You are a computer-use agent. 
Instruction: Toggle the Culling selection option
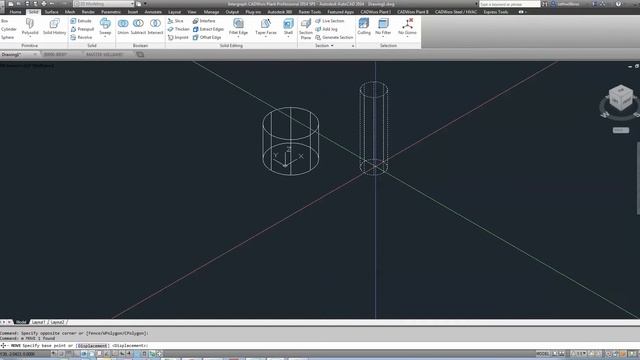tap(364, 26)
